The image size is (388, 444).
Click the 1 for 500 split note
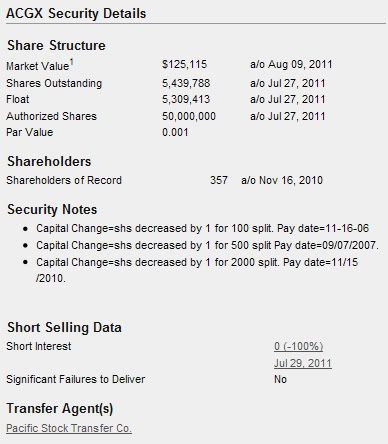click(207, 245)
